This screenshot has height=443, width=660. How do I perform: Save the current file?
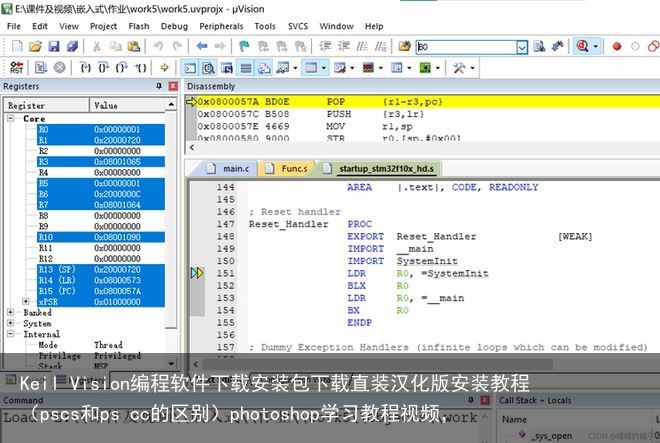54,46
